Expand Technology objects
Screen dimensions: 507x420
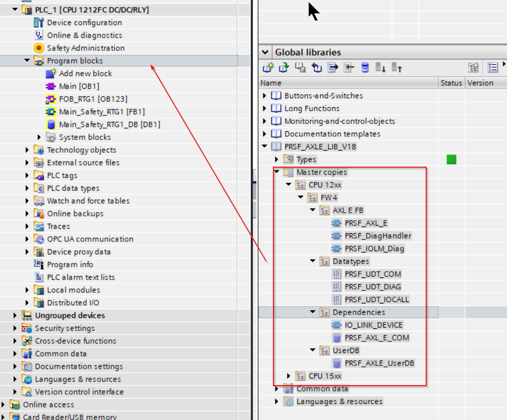point(27,150)
